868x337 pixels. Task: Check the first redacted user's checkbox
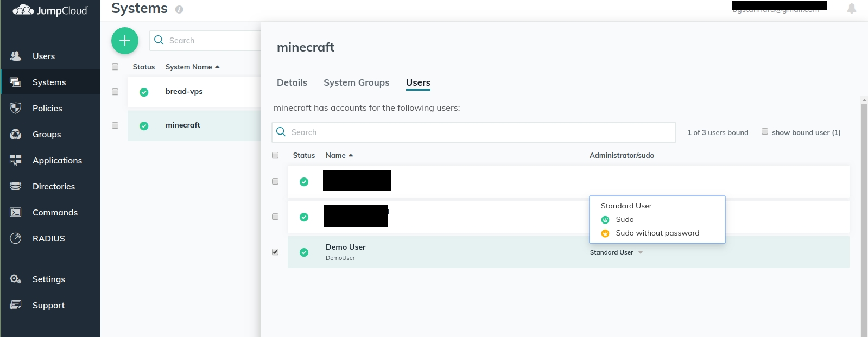275,181
